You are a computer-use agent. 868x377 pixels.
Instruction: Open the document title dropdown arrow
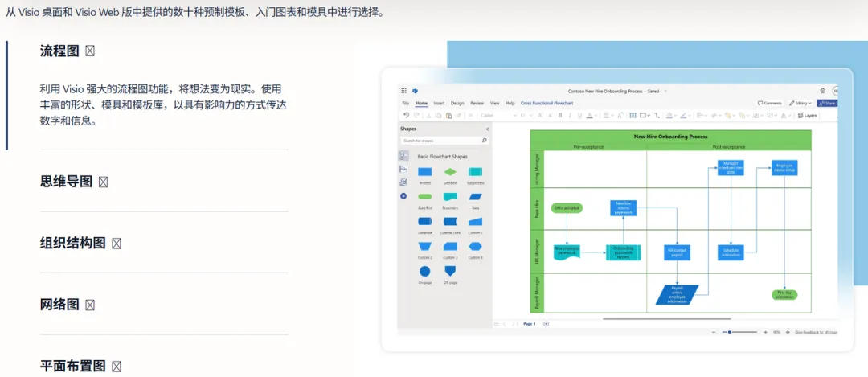[x=665, y=91]
